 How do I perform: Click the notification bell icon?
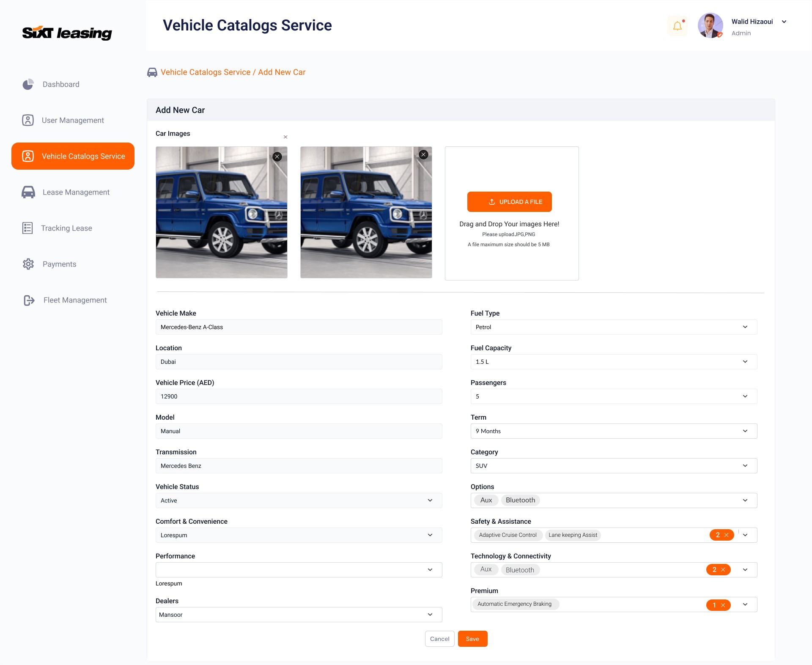(x=678, y=26)
